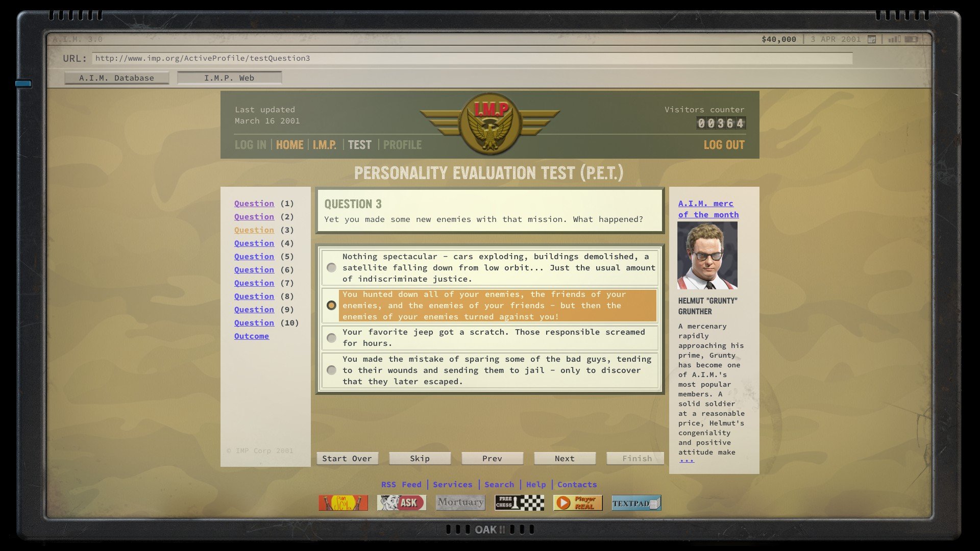Go to Question (5) link
Image resolution: width=980 pixels, height=551 pixels.
pos(254,257)
